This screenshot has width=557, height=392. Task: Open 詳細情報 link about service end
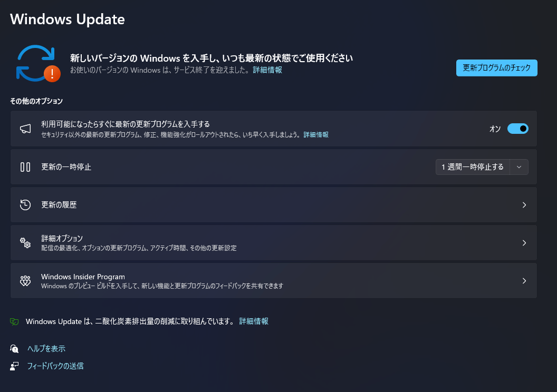267,70
